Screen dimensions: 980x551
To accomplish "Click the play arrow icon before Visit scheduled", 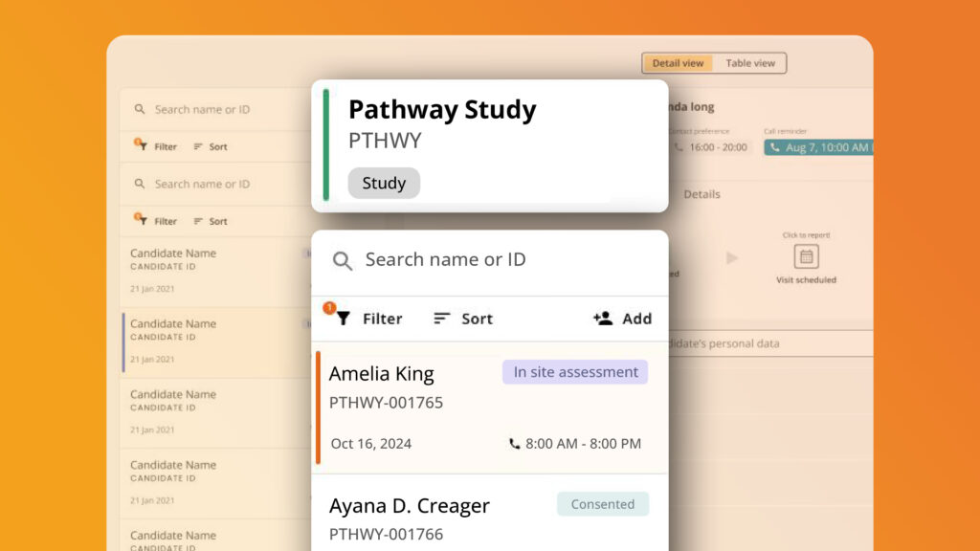I will point(732,258).
